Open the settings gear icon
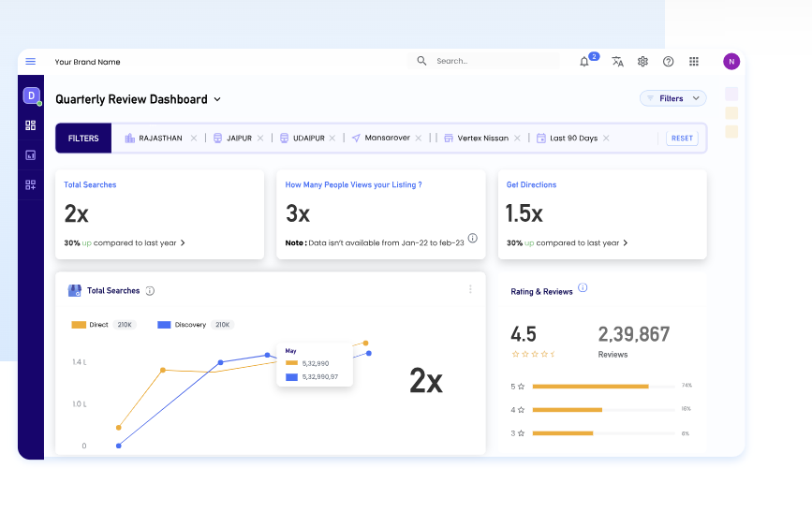812x512 pixels. point(642,62)
